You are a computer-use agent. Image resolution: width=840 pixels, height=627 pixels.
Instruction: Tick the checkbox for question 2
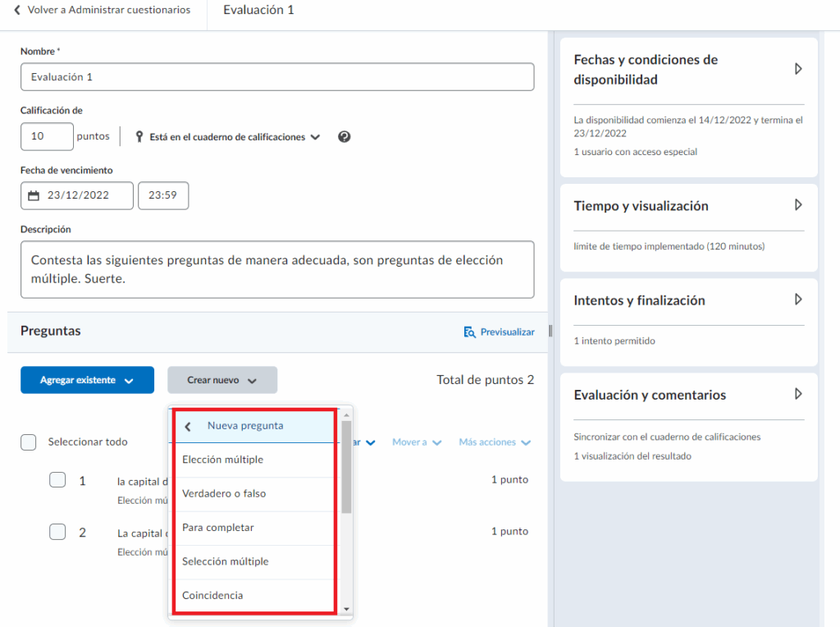pos(57,532)
